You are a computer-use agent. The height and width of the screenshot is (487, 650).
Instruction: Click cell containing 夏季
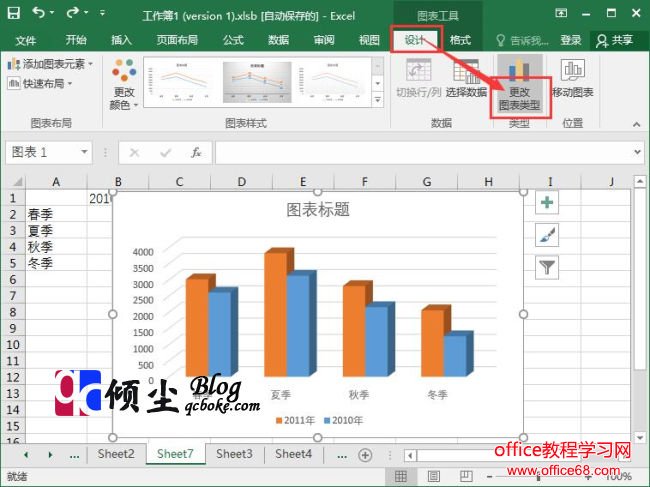pyautogui.click(x=56, y=230)
